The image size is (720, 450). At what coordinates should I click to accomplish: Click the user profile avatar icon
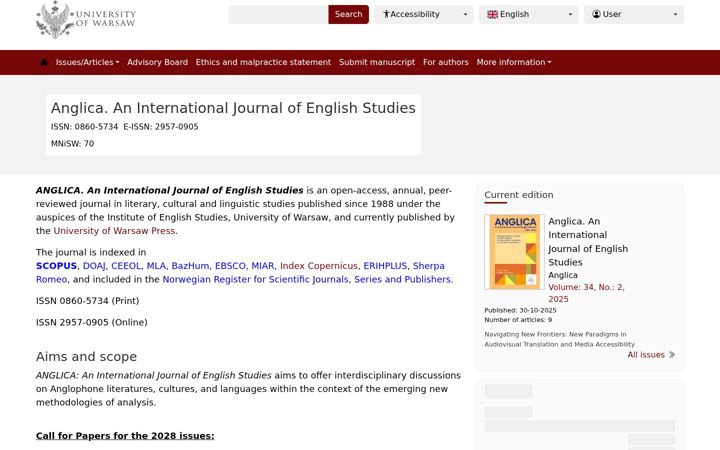click(596, 14)
